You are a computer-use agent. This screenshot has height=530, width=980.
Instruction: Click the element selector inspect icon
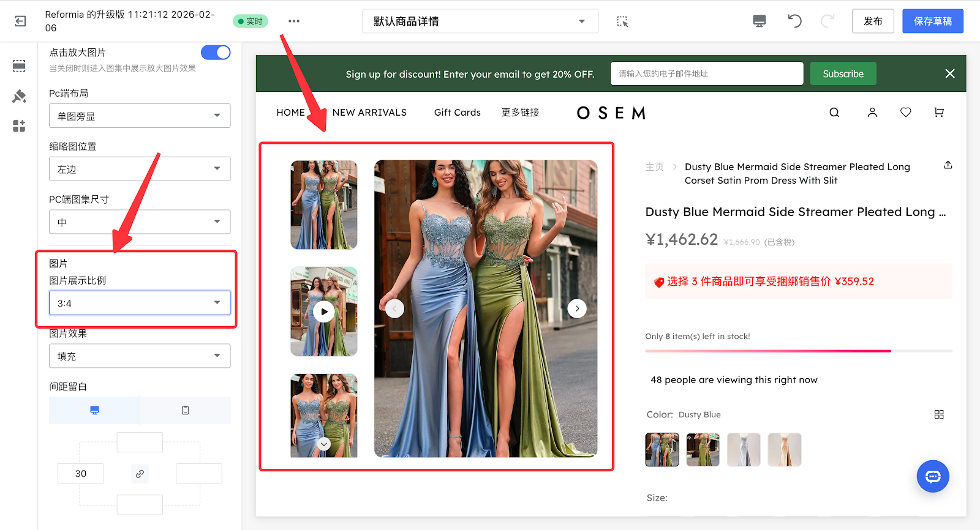[622, 21]
